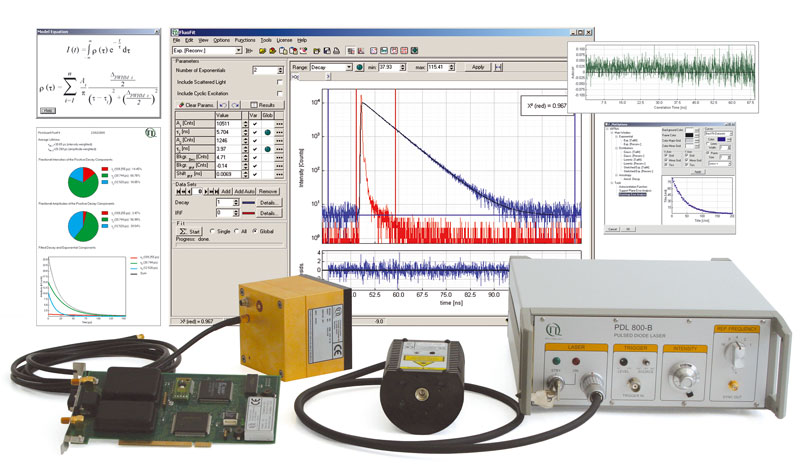
Task: Click the printer icon in FluoFit toolbar
Action: (337, 51)
